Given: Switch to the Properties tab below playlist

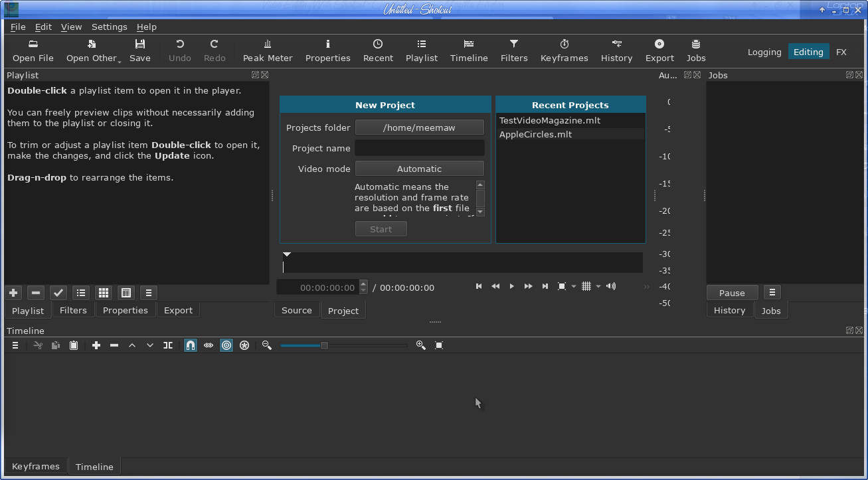Looking at the screenshot, I should tap(126, 310).
